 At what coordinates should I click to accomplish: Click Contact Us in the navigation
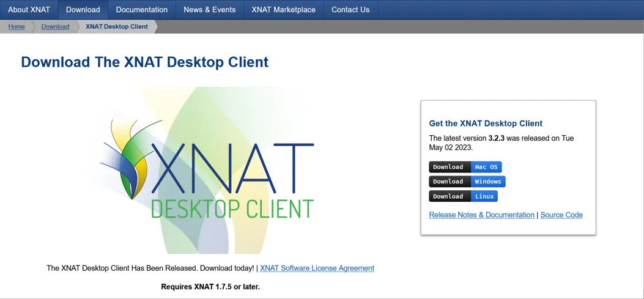350,9
